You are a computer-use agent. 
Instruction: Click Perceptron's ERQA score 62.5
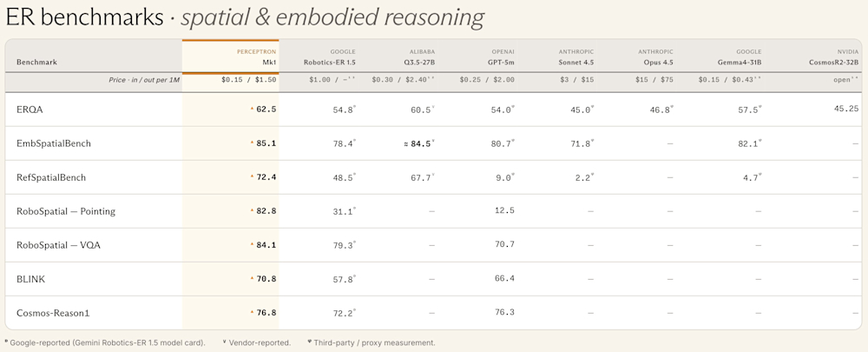[x=266, y=110]
